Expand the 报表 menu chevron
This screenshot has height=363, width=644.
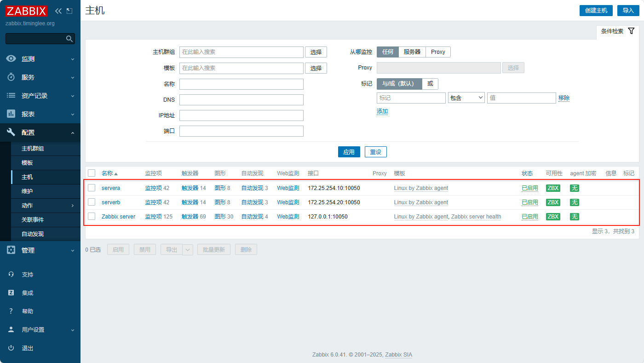(x=72, y=115)
